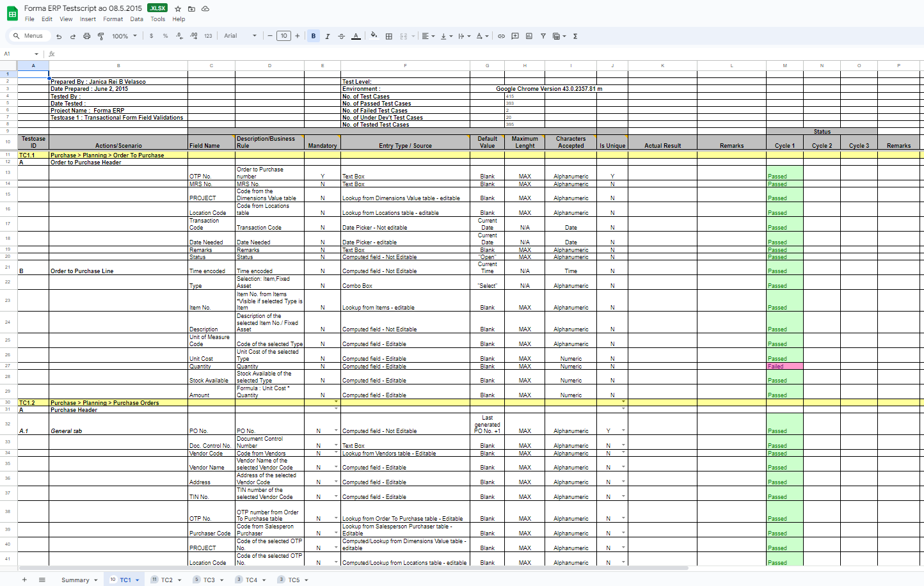This screenshot has height=586, width=924.
Task: Open the filter views dropdown
Action: tap(559, 36)
